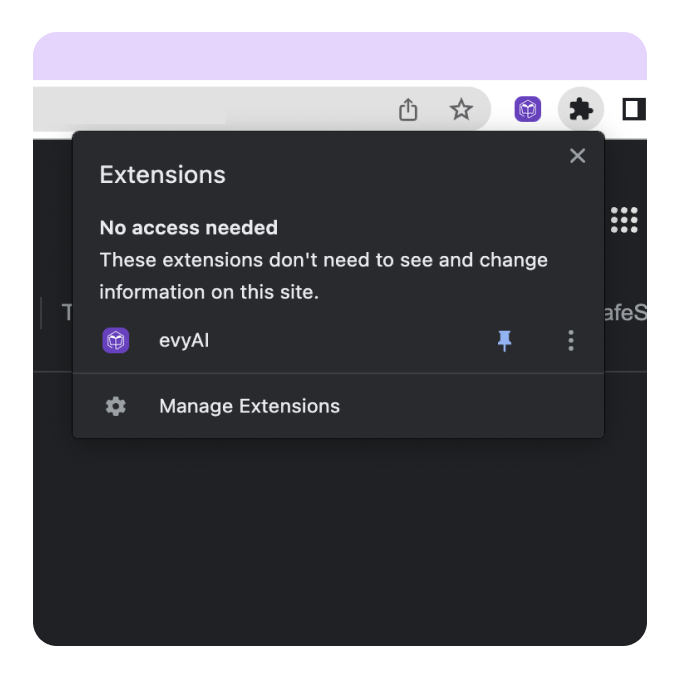Viewport: 679px width, 678px height.
Task: Open the pinned evyAI extension in the toolbar
Action: [x=528, y=109]
